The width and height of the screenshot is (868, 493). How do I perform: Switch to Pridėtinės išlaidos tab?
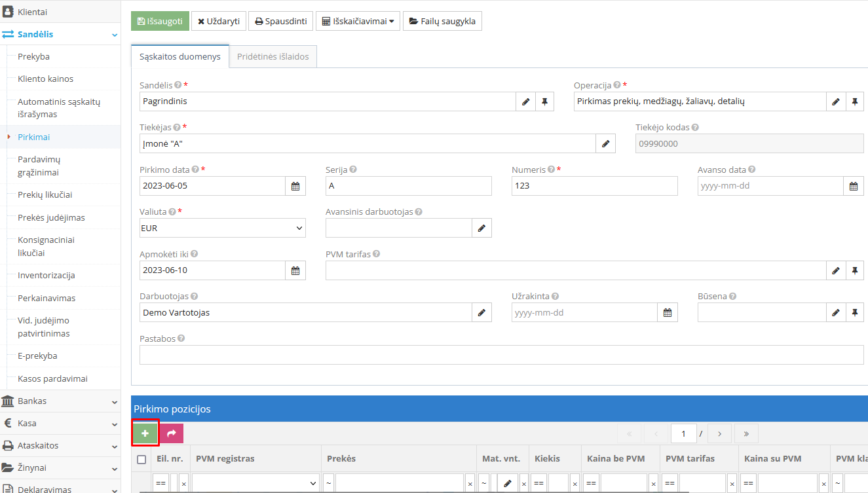(273, 56)
